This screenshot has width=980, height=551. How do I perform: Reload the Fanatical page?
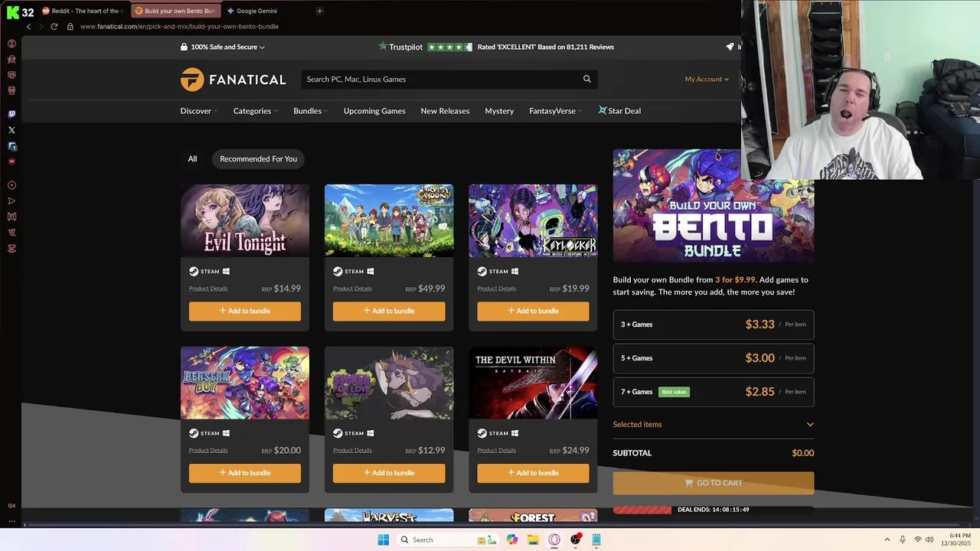(x=54, y=26)
